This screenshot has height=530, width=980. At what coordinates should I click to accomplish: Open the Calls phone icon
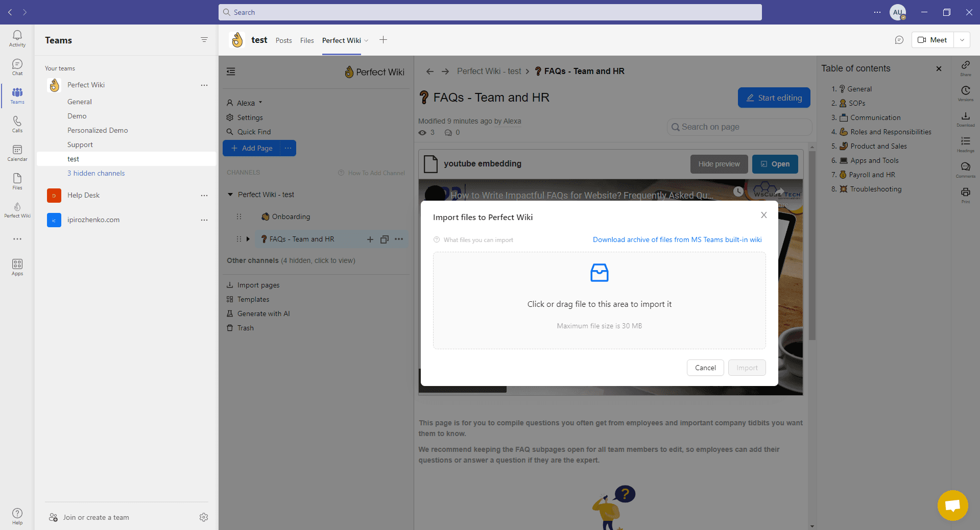coord(17,124)
